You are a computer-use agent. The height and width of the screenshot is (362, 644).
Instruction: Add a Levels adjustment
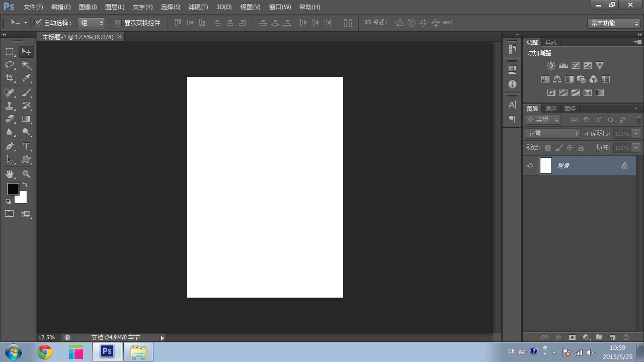coord(563,65)
